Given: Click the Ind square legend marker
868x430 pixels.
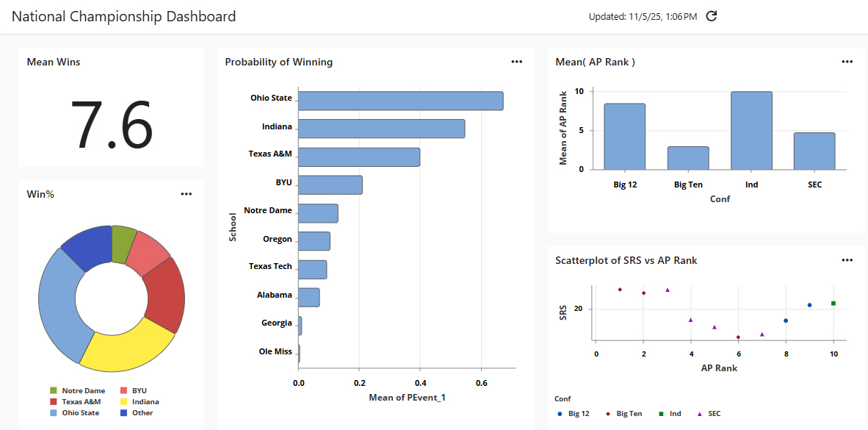Looking at the screenshot, I should pos(661,414).
